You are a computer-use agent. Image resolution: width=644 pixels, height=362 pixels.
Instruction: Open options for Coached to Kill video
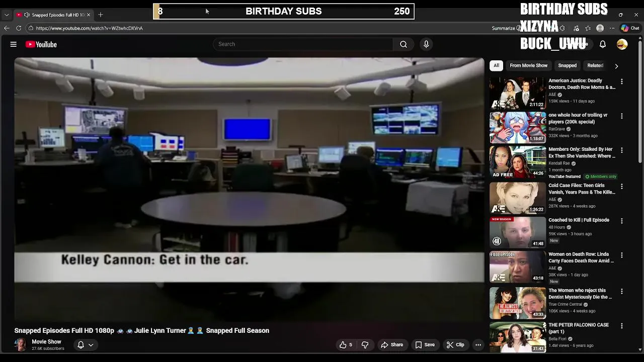coord(622,221)
